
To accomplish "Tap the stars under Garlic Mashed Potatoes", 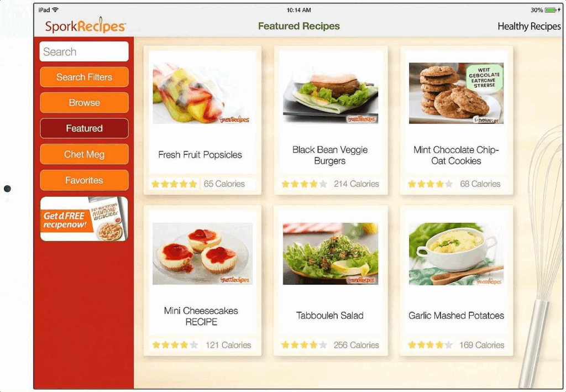I will (x=430, y=345).
